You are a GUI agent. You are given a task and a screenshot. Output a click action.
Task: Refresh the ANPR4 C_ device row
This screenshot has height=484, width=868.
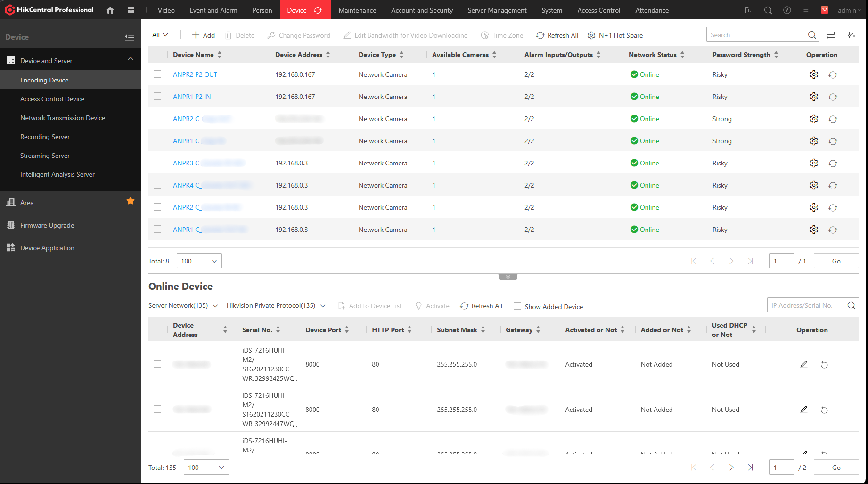click(833, 186)
